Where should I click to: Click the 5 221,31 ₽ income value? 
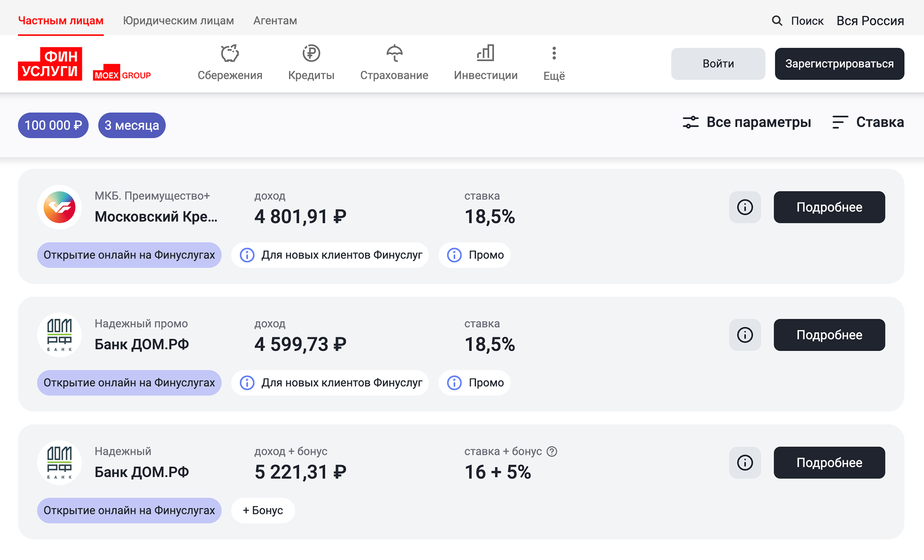[300, 472]
